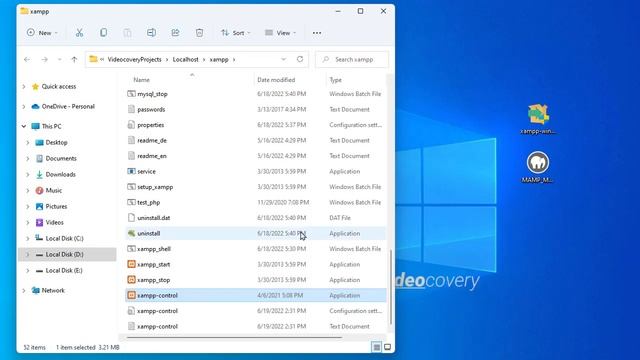This screenshot has width=640, height=360.
Task: Select Desktop in navigation pane
Action: 56,142
